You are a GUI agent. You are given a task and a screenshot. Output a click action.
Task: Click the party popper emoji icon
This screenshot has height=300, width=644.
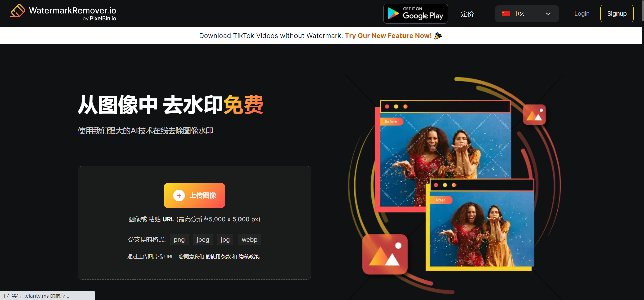[x=438, y=36]
